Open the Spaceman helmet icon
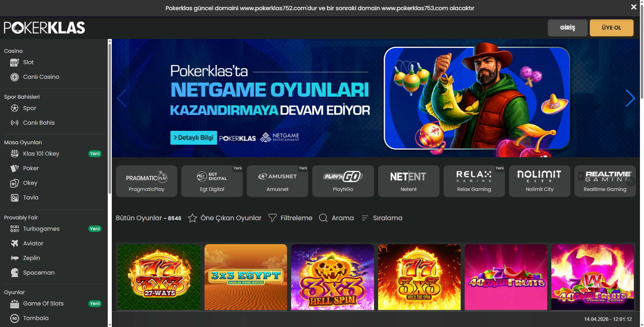This screenshot has height=327, width=644. (x=15, y=273)
